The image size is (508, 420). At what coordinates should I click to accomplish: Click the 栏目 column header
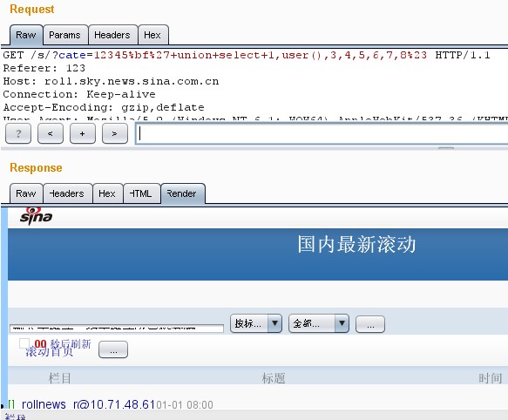[59, 378]
